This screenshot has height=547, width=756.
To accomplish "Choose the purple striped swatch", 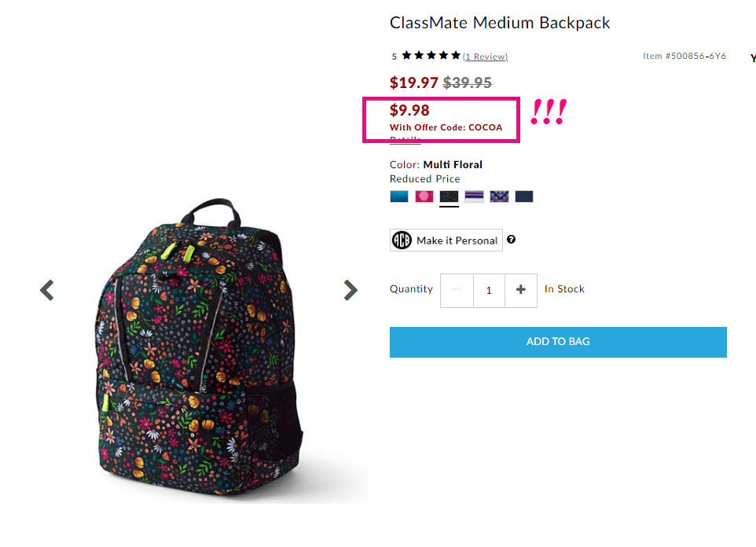I will click(x=474, y=196).
